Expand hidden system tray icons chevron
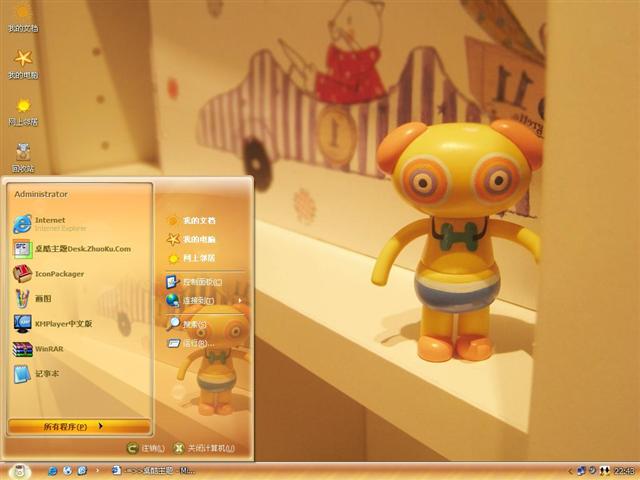This screenshot has height=480, width=640. [571, 471]
